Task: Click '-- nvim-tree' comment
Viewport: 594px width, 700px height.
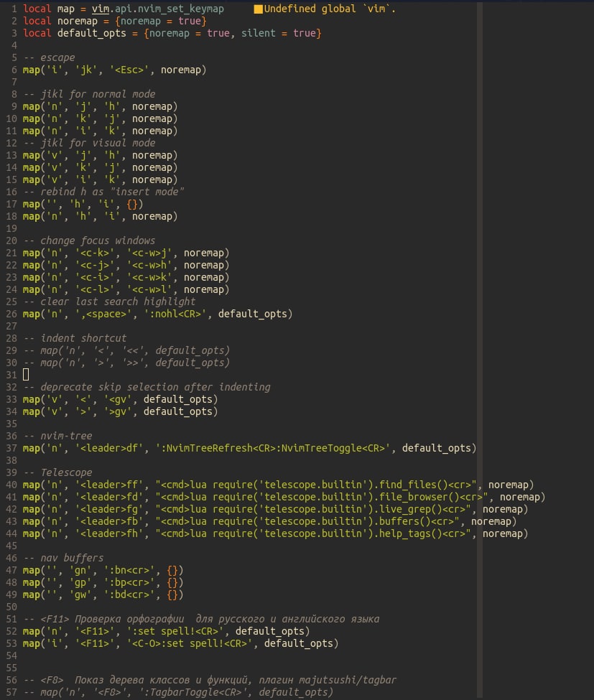Action: pos(57,436)
